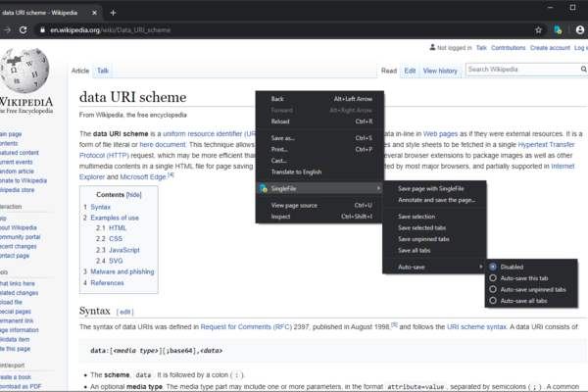Open Malware and phishing contents entry
588x392 pixels.
coord(122,271)
